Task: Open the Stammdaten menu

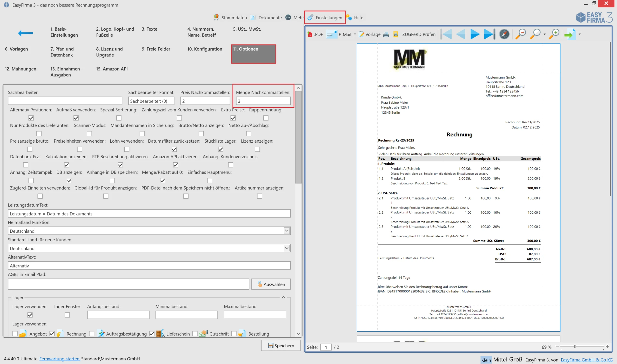Action: coord(230,18)
